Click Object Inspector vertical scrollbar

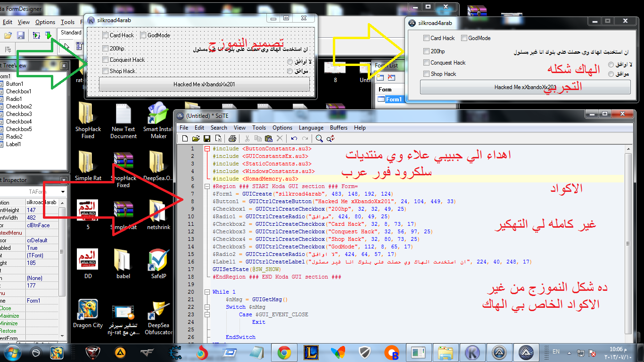tap(63, 267)
